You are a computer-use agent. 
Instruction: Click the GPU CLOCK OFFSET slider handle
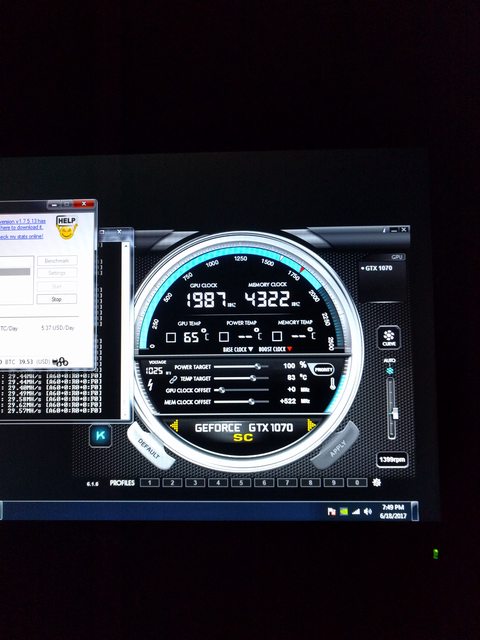[x=221, y=390]
